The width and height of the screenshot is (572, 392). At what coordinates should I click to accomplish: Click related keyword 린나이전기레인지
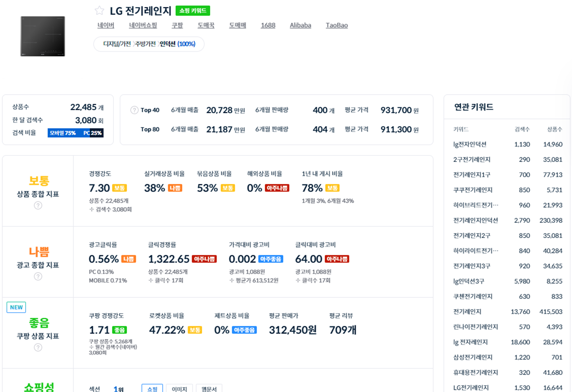(x=476, y=327)
